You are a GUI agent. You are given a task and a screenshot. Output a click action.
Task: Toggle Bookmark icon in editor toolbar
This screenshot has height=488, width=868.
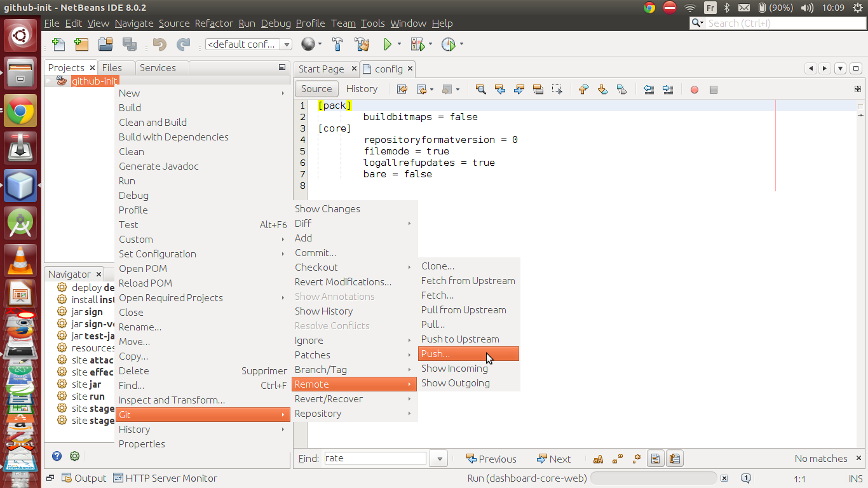[621, 90]
